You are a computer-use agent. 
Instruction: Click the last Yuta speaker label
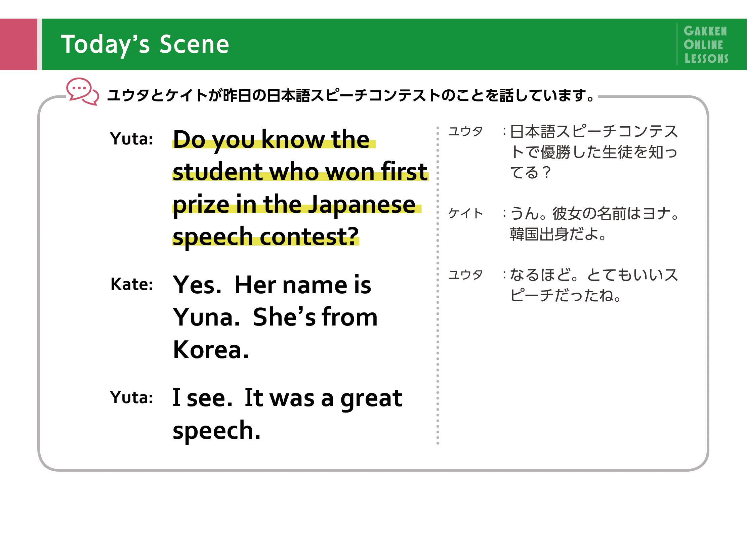[132, 398]
